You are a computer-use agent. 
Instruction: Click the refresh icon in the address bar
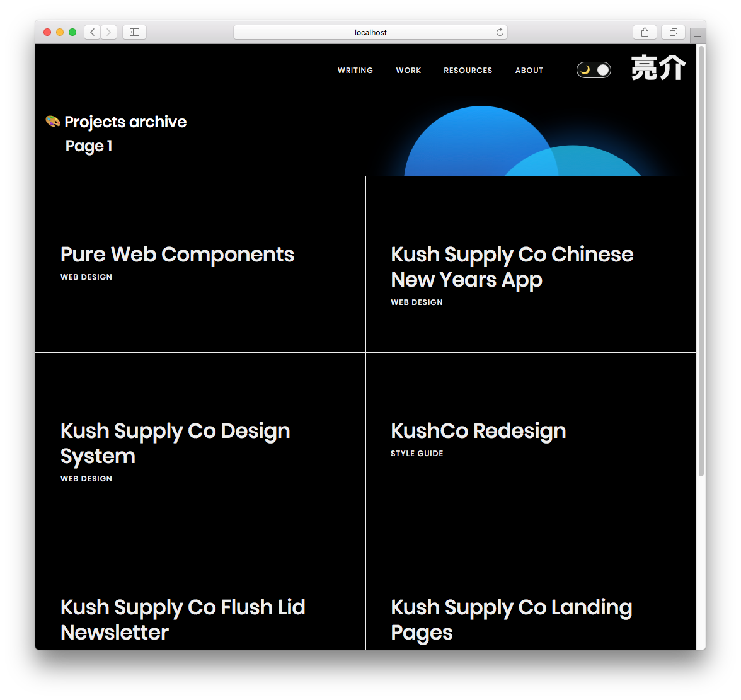500,32
